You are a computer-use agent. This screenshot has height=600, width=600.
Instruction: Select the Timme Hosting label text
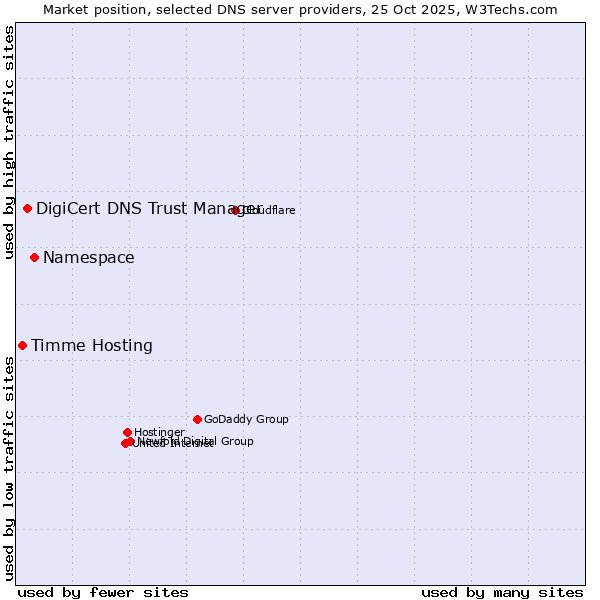pos(92,345)
